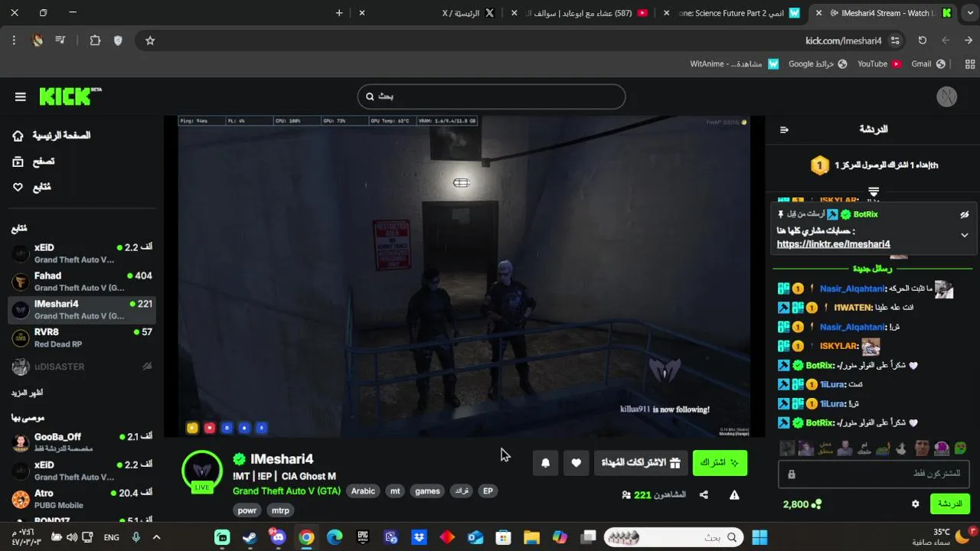Toggle stream notification bell

(545, 463)
